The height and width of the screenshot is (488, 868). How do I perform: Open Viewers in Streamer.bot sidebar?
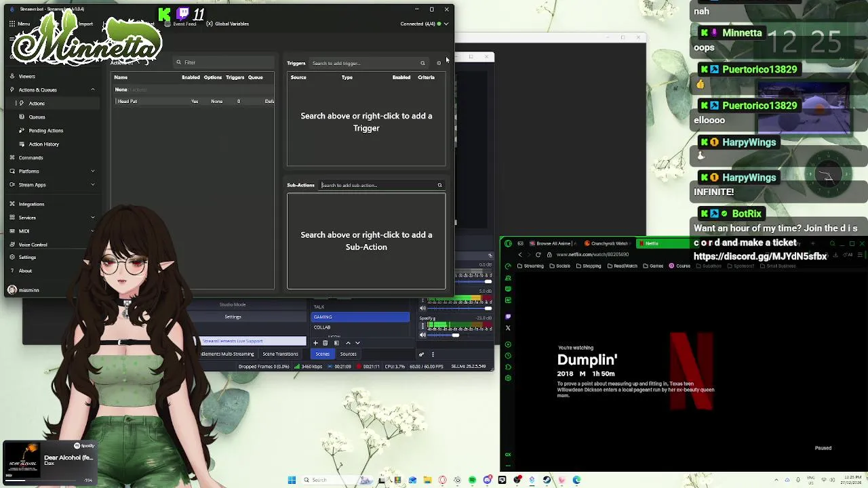coord(26,76)
